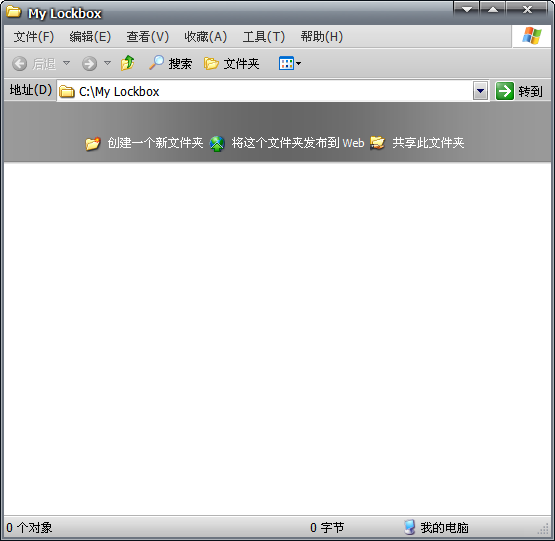Viewport: 555px width, 541px height.
Task: Expand the Back history dropdown arrow
Action: (x=66, y=63)
